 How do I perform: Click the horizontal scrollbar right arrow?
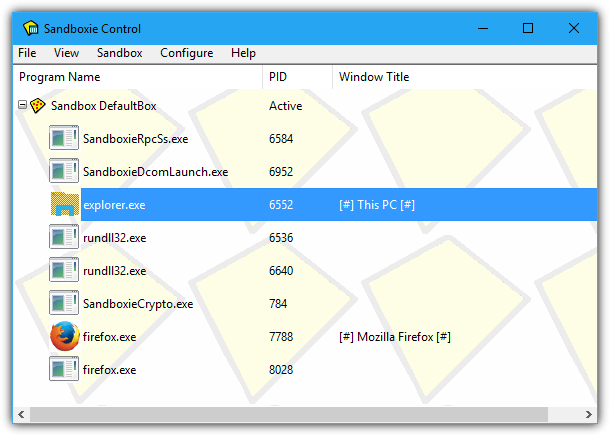(589, 415)
